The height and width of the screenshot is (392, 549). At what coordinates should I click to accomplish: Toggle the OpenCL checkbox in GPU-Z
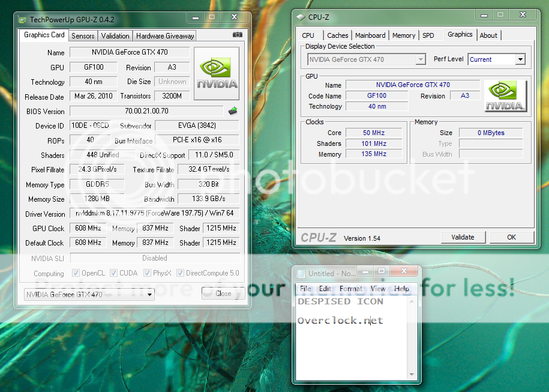pyautogui.click(x=75, y=273)
